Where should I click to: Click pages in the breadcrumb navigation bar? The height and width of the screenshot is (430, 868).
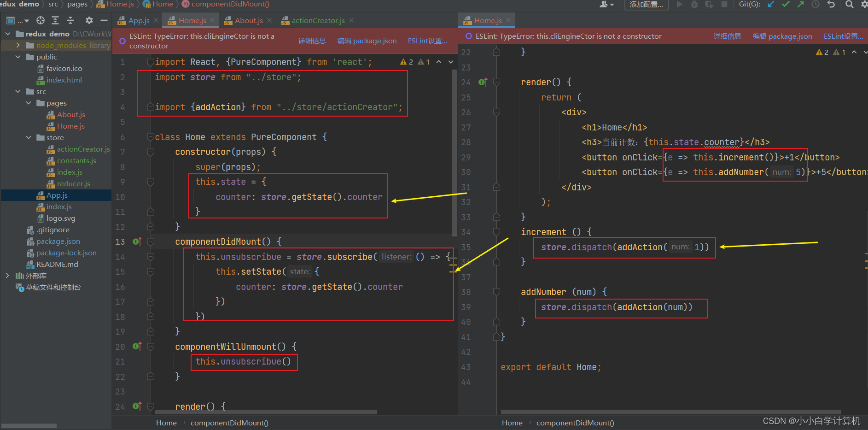(77, 4)
